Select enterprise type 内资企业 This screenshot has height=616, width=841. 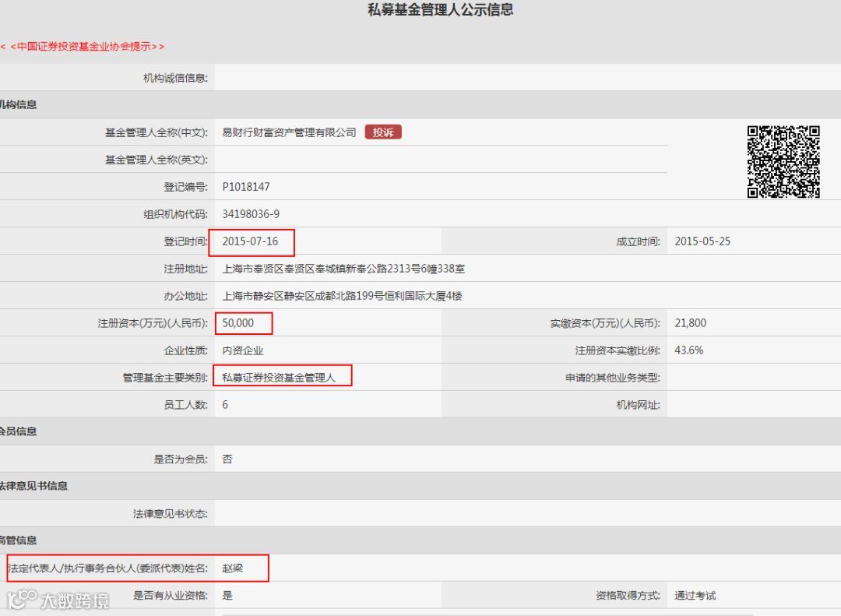(243, 350)
